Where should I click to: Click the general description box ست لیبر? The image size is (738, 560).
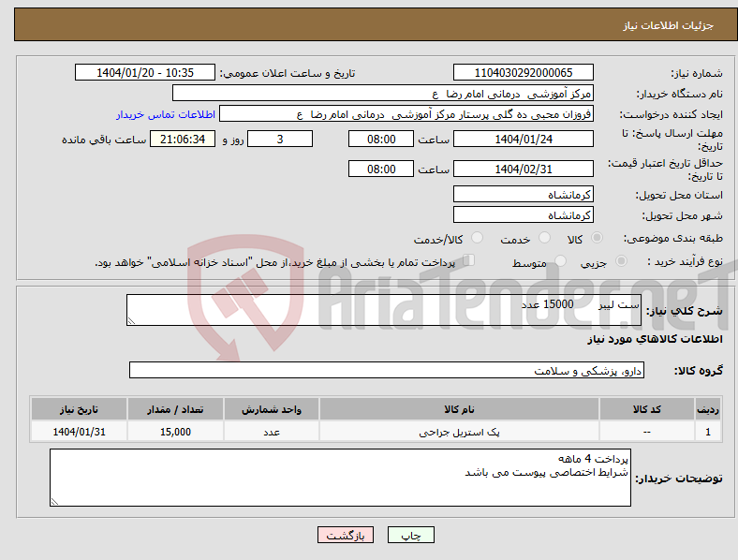[x=384, y=310]
